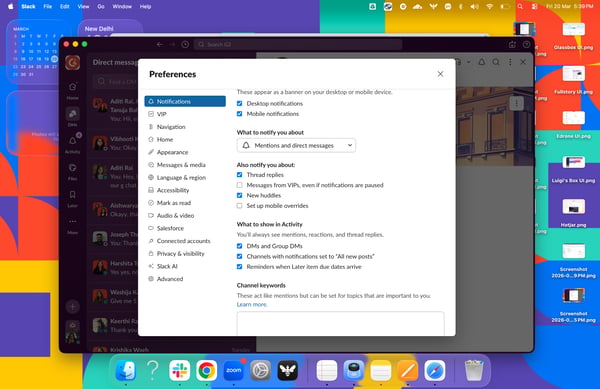This screenshot has height=389, width=600.
Task: Go back using Slack back arrow
Action: coord(160,44)
